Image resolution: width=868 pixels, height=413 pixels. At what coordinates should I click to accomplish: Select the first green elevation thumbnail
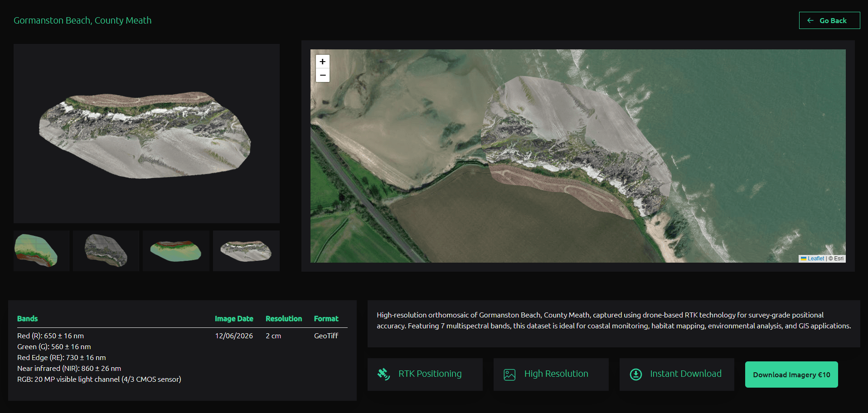coord(41,251)
